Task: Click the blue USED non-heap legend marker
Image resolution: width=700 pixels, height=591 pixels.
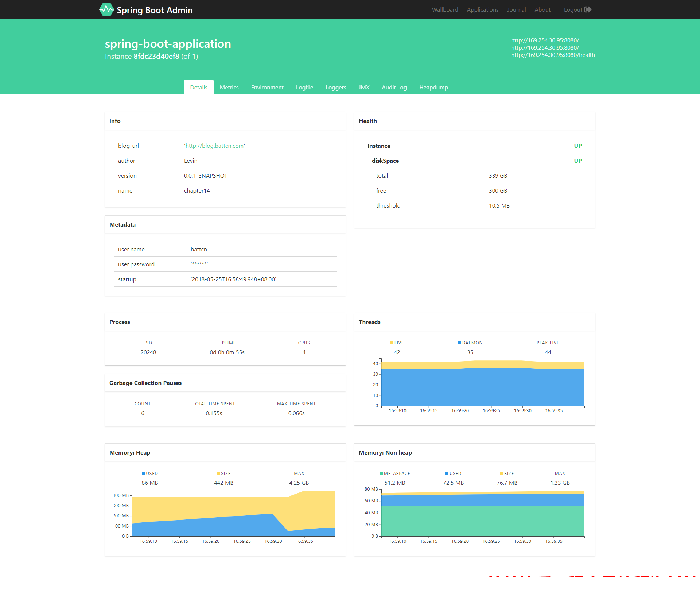Action: pyautogui.click(x=447, y=474)
